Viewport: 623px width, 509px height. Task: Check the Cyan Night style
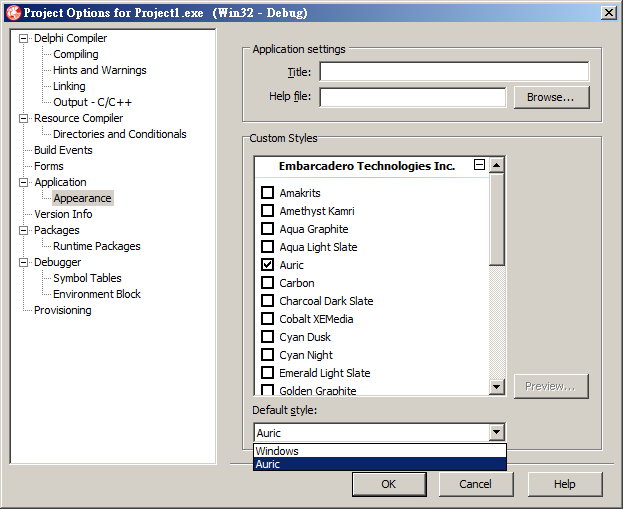click(x=267, y=354)
